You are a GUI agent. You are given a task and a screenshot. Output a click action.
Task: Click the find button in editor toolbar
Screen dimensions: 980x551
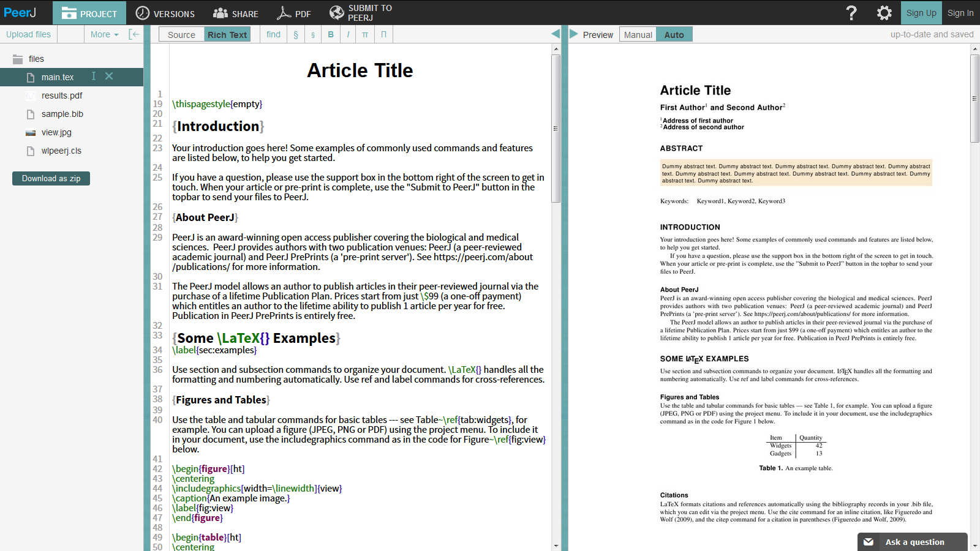tap(274, 34)
